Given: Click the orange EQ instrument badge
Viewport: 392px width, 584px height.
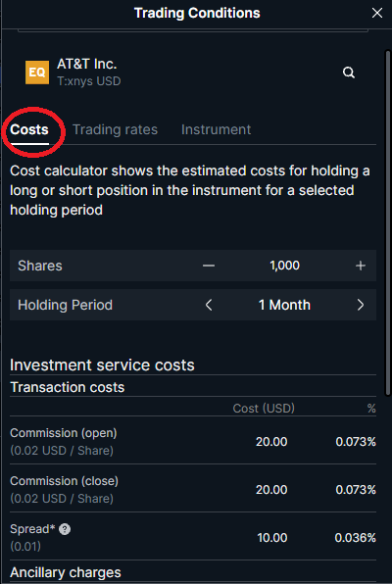Looking at the screenshot, I should point(37,73).
